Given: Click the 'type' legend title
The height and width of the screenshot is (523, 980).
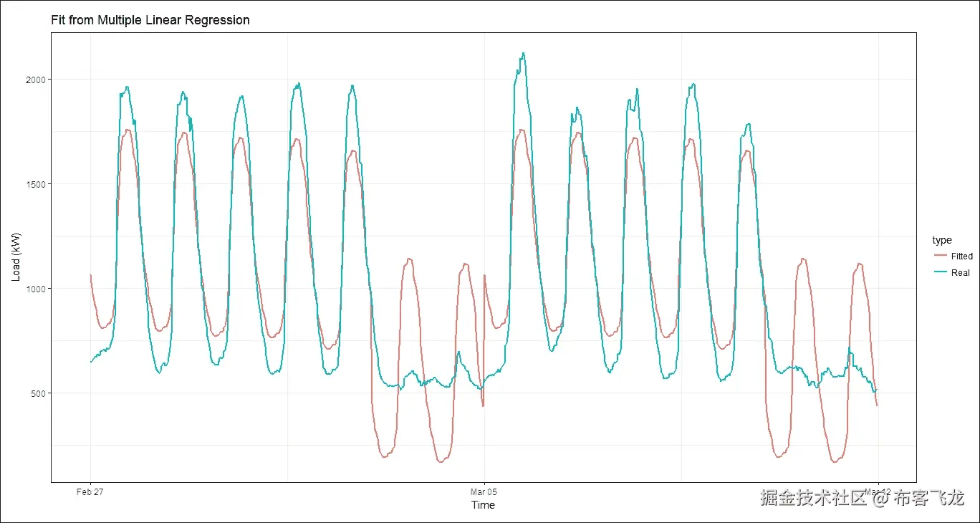Looking at the screenshot, I should pyautogui.click(x=942, y=241).
